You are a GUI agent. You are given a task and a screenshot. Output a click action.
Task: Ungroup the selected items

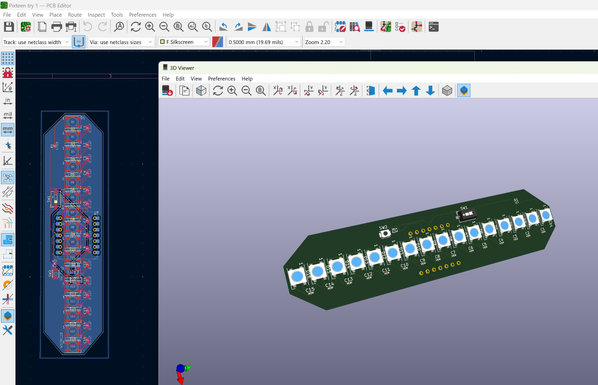coord(295,27)
